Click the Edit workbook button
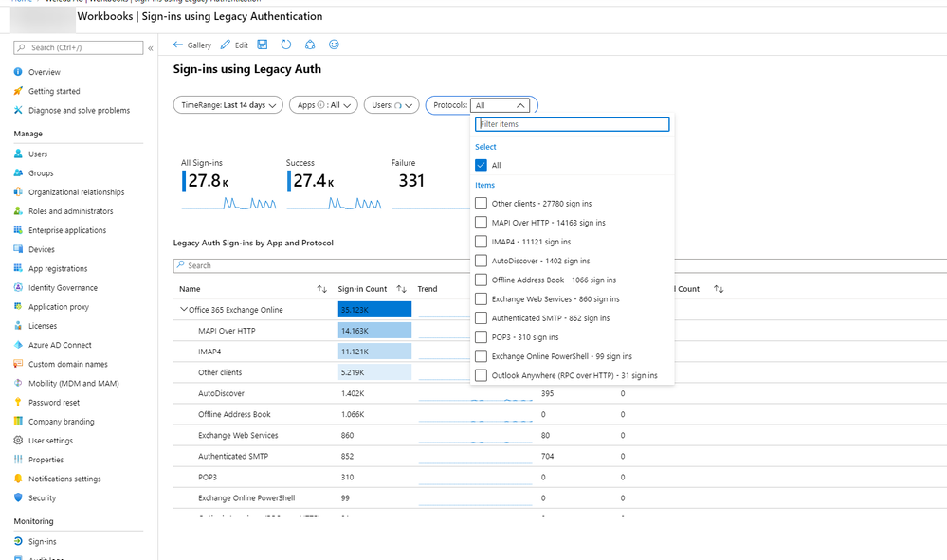The width and height of the screenshot is (947, 560). click(234, 45)
